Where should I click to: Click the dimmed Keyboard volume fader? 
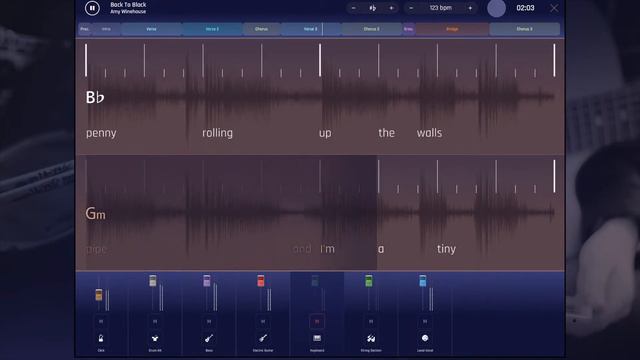[x=315, y=281]
